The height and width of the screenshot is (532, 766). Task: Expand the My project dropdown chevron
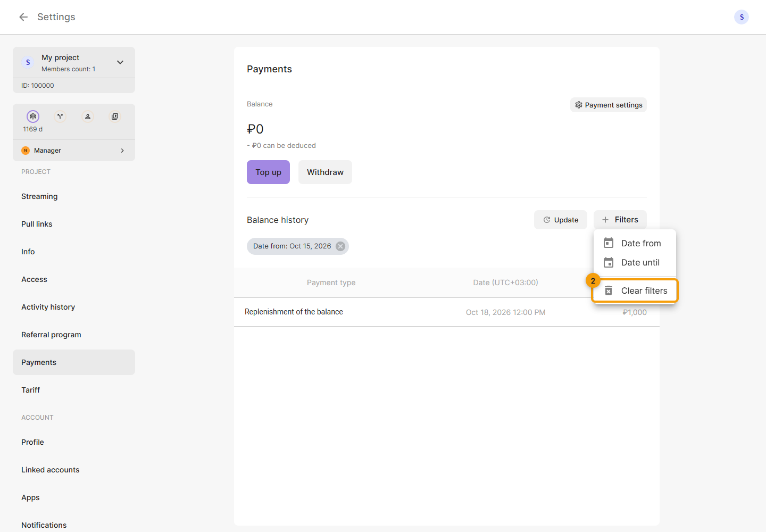120,62
